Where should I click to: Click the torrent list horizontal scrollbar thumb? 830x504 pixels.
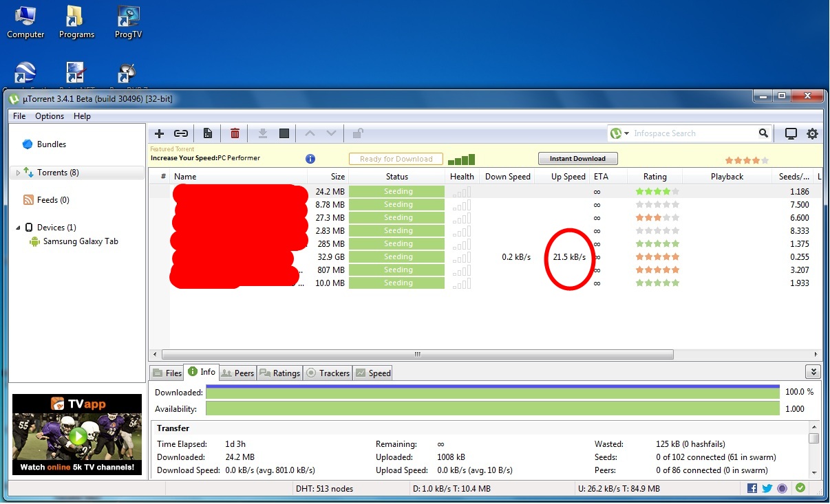point(417,354)
